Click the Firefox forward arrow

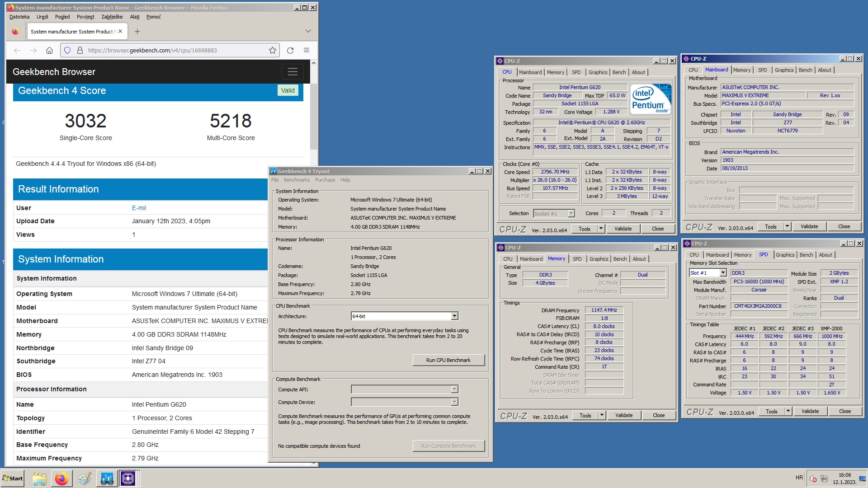(x=33, y=50)
